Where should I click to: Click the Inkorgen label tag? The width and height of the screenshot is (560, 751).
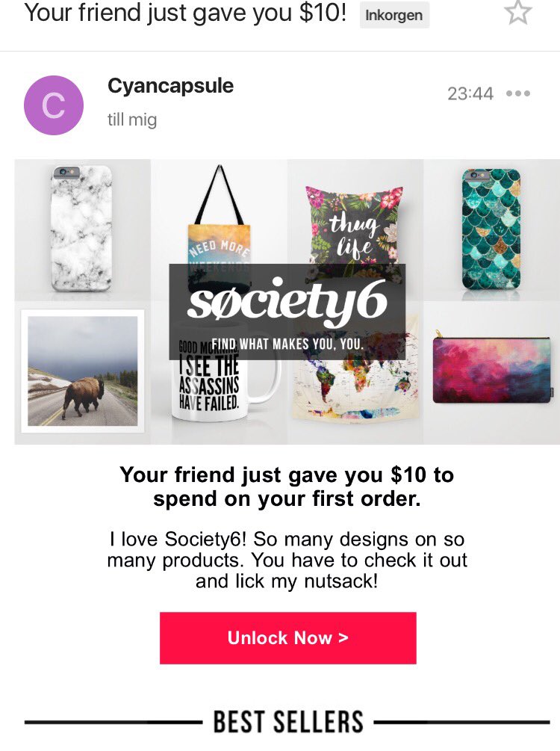(x=394, y=15)
